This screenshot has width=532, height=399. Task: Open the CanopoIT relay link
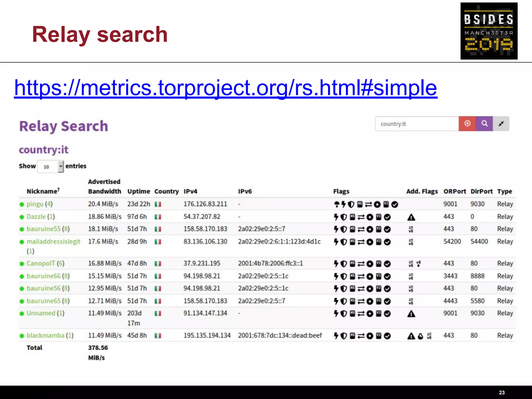(x=41, y=263)
